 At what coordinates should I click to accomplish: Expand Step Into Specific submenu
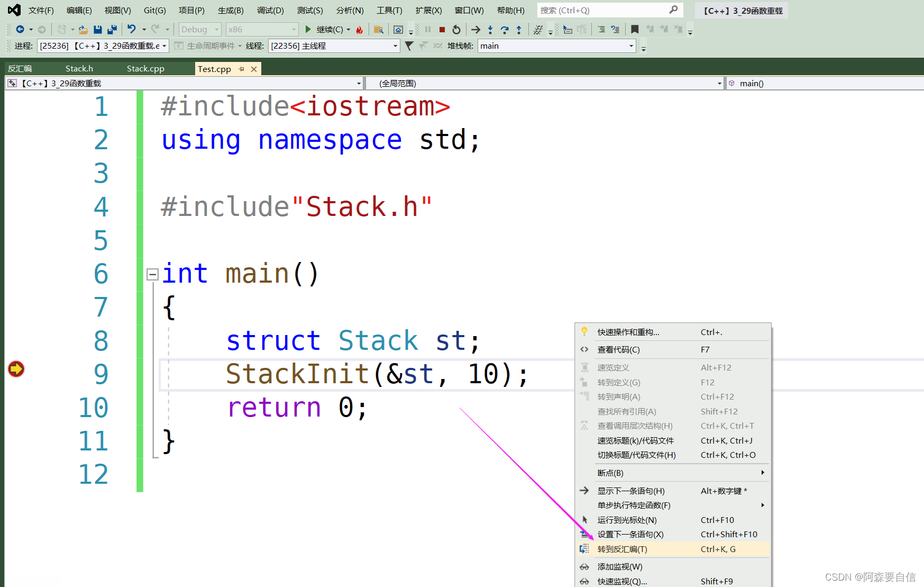(x=673, y=505)
